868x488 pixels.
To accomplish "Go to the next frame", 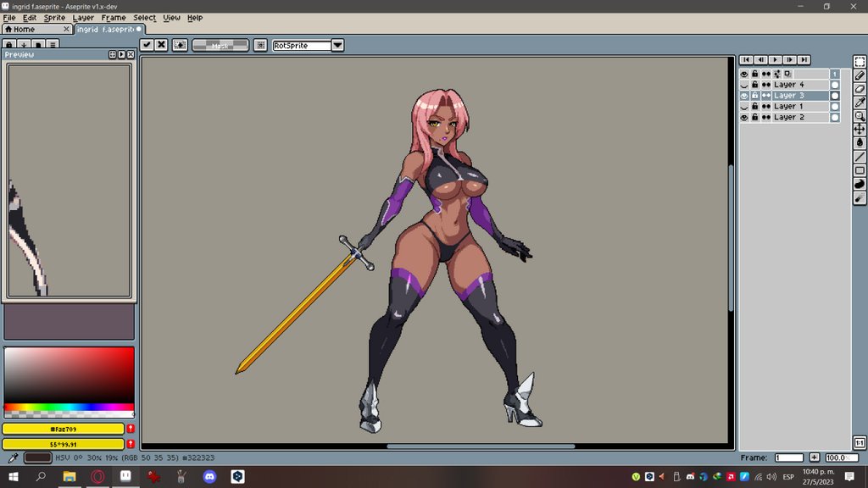I will pyautogui.click(x=789, y=60).
